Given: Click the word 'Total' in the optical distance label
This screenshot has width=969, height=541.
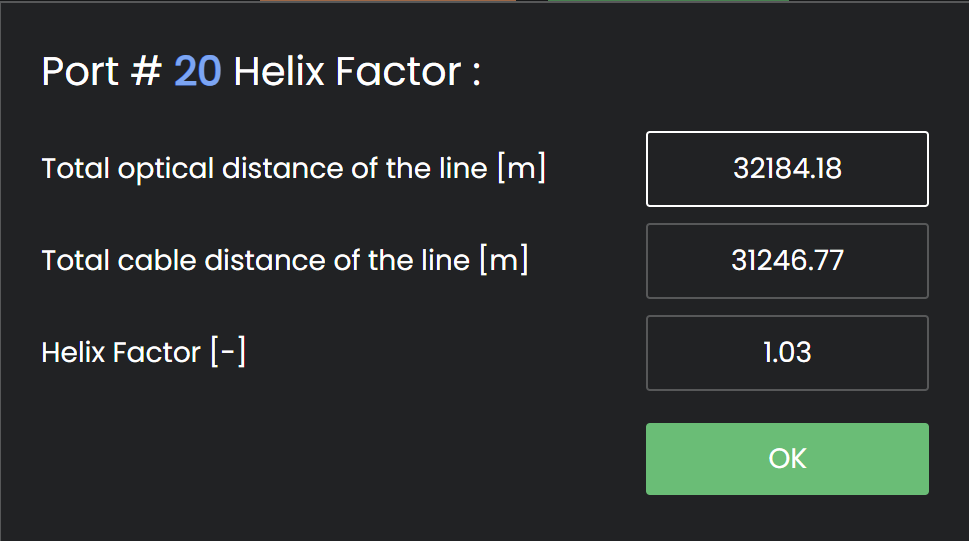Looking at the screenshot, I should pos(75,169).
